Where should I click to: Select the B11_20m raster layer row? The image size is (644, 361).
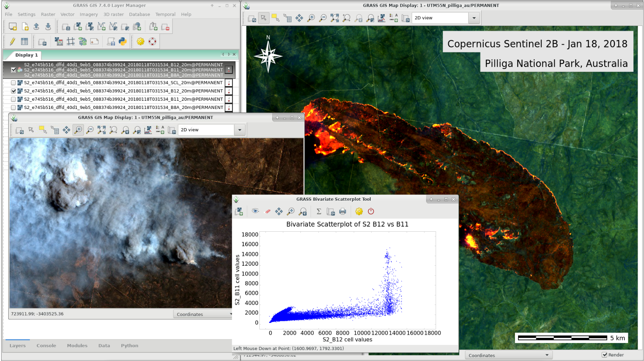[123, 100]
